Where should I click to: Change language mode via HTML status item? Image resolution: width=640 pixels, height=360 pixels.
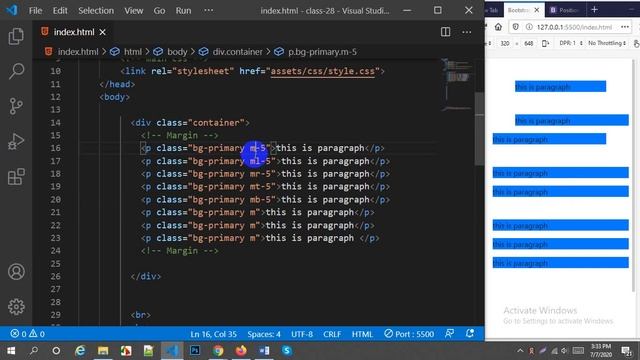tap(362, 334)
